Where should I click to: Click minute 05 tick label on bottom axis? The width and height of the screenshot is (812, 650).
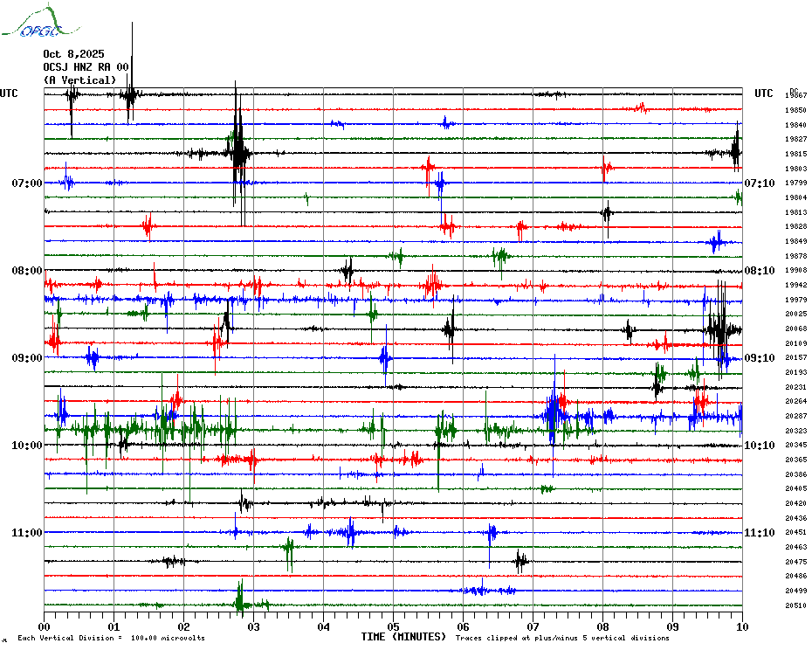click(393, 626)
